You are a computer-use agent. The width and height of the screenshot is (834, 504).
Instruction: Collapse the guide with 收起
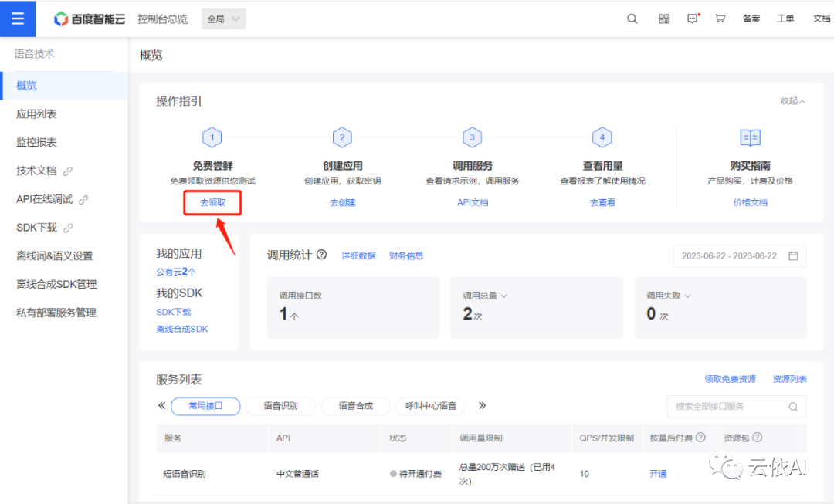(x=792, y=101)
